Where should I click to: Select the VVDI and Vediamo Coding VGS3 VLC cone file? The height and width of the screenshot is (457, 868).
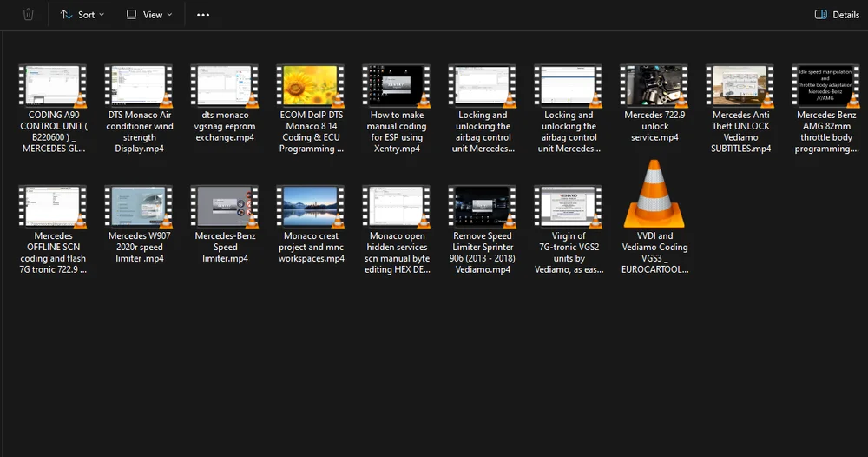click(x=655, y=195)
